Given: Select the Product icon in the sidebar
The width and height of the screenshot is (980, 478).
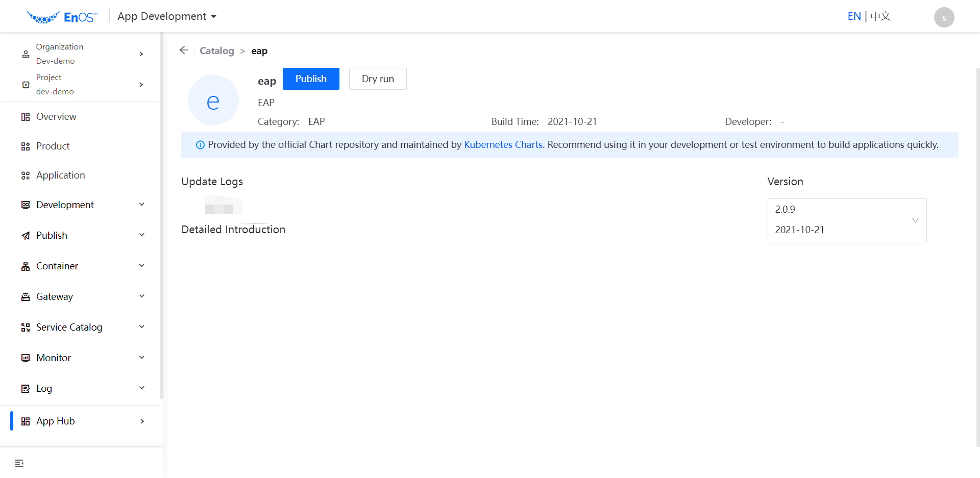Looking at the screenshot, I should click(26, 146).
